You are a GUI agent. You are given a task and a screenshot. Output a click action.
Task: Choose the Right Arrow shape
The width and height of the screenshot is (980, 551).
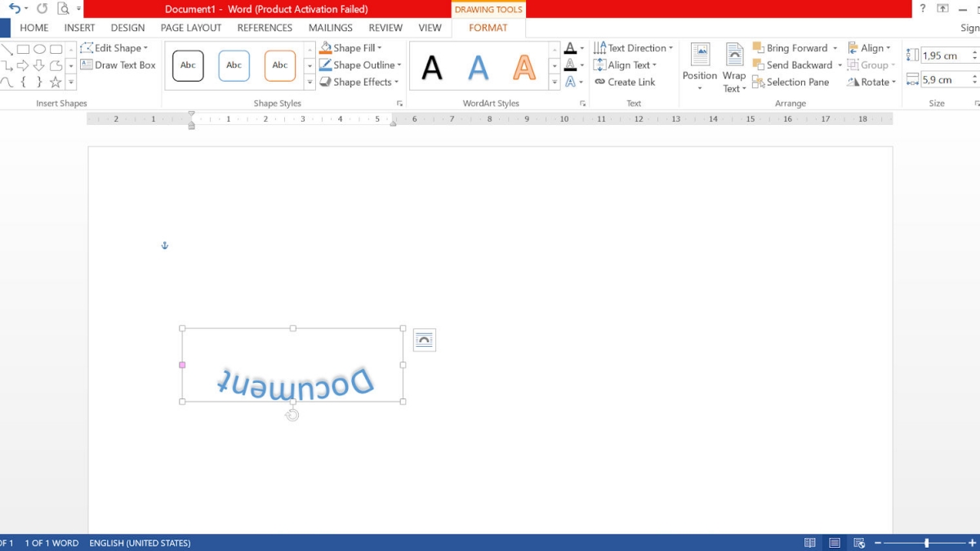[x=23, y=65]
